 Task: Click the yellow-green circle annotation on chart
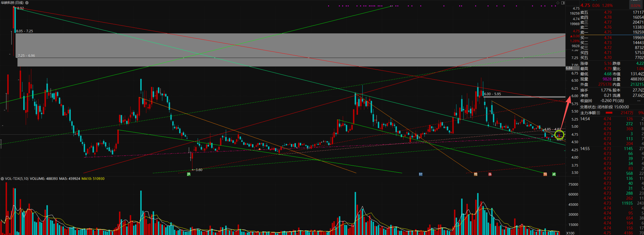point(559,135)
